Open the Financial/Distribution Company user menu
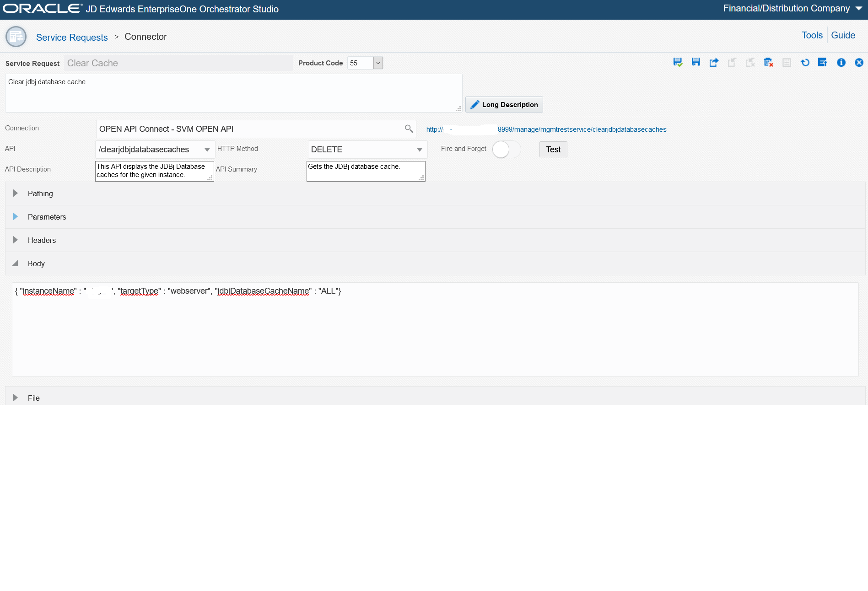 tap(793, 9)
